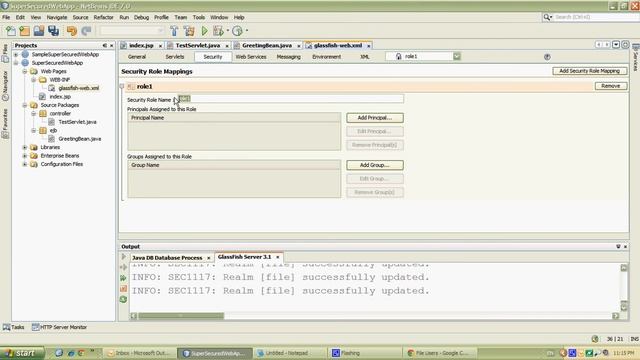Viewport: 640px width, 360px height.
Task: Click the Output panel stop server icon
Action: tap(124, 289)
